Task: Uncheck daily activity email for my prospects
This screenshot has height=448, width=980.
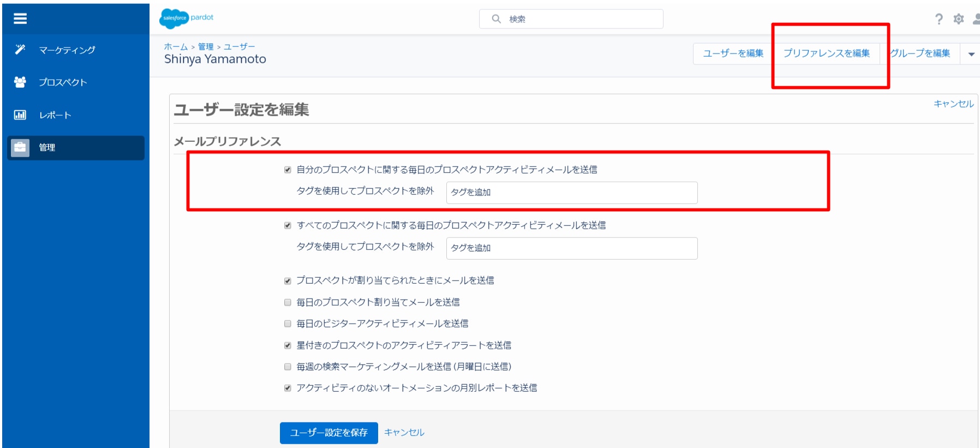Action: click(x=288, y=170)
